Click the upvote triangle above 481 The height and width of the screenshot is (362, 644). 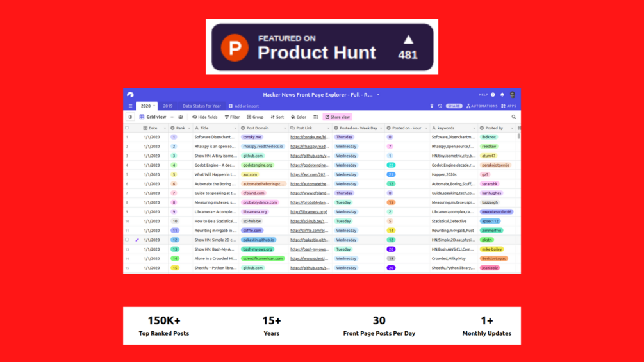click(x=408, y=39)
